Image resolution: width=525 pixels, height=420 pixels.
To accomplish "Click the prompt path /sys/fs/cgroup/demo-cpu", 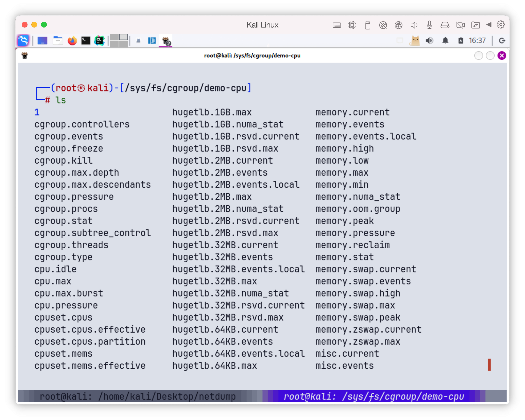I will click(186, 88).
